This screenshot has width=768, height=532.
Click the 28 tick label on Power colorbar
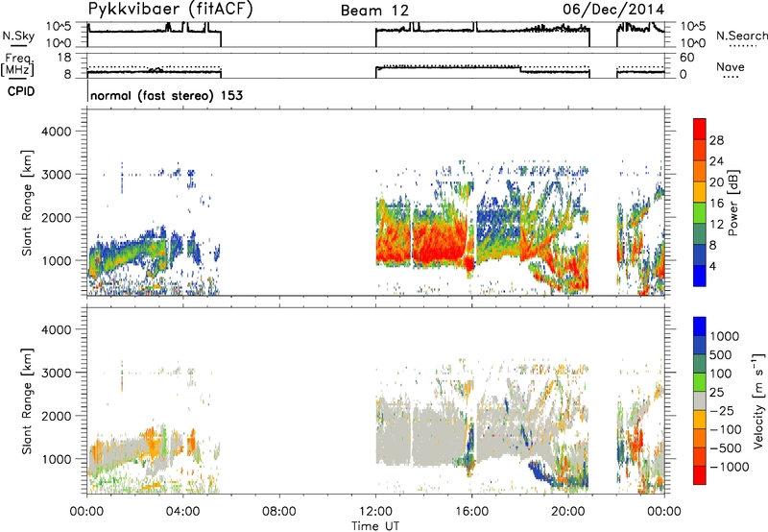(x=716, y=140)
